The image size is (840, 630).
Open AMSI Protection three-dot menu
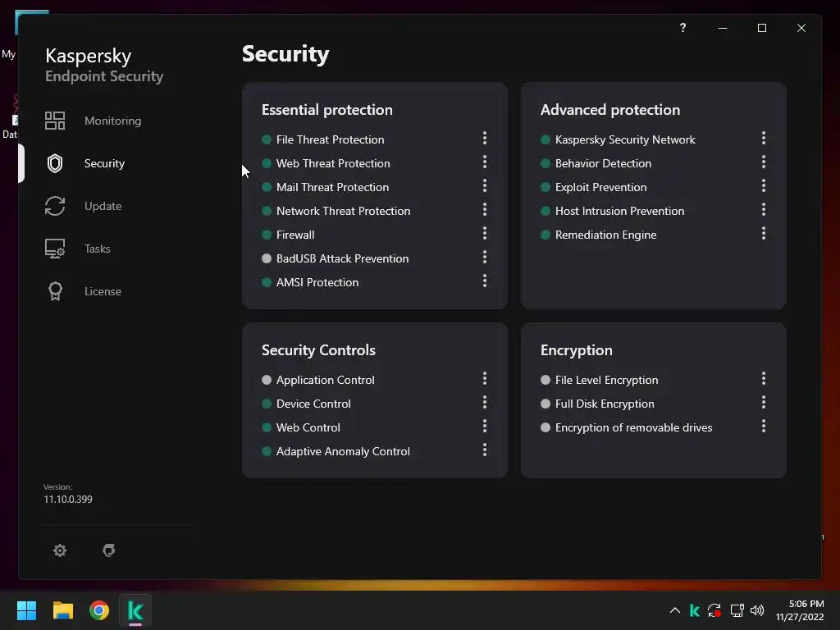point(485,281)
